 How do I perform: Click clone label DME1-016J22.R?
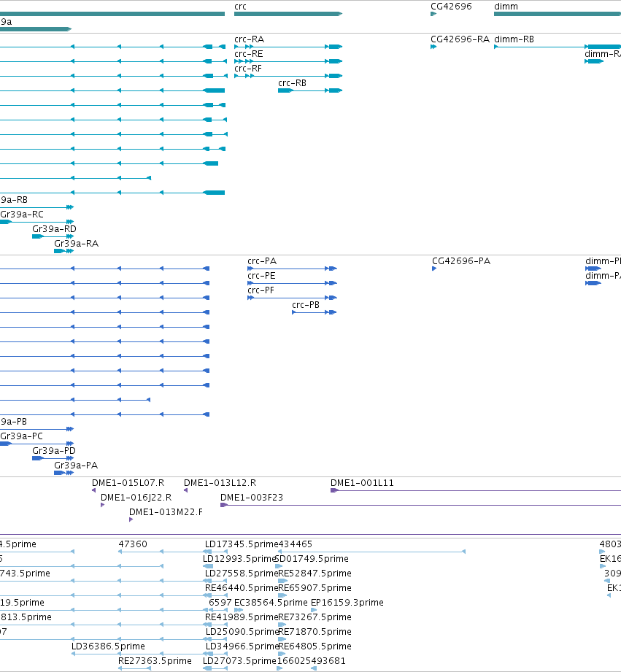tap(136, 498)
